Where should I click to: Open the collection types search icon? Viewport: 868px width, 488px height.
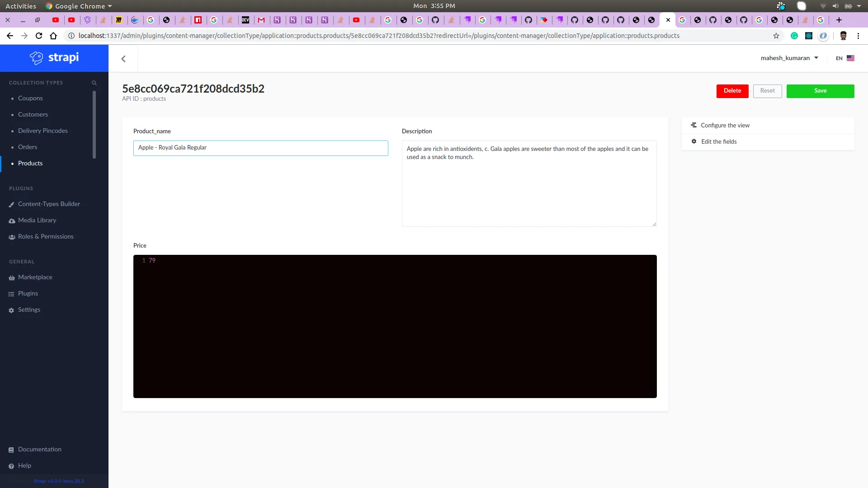tap(94, 83)
